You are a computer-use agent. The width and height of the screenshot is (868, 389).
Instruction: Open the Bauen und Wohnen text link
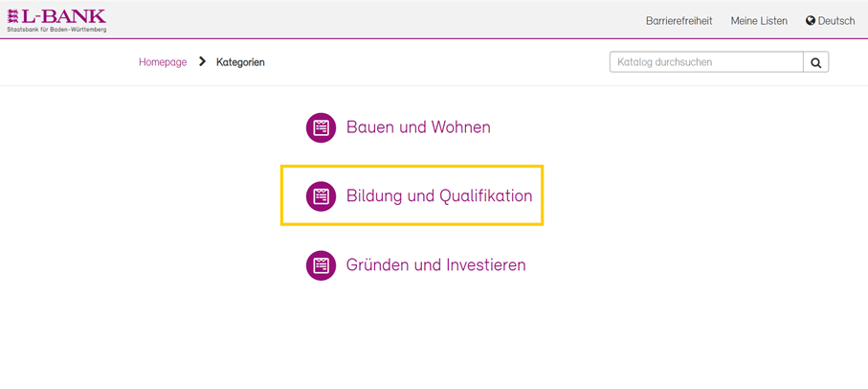(x=418, y=127)
